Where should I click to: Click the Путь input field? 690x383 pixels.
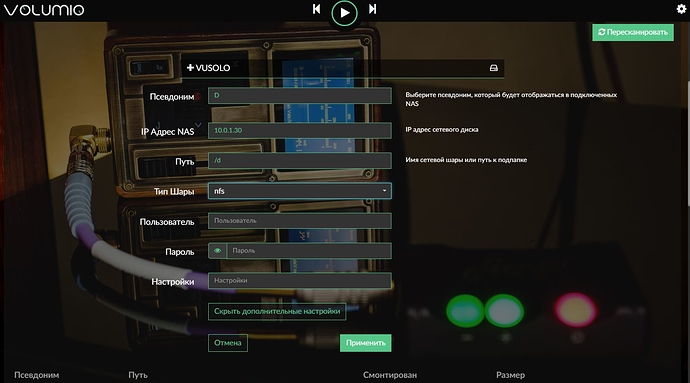[300, 160]
